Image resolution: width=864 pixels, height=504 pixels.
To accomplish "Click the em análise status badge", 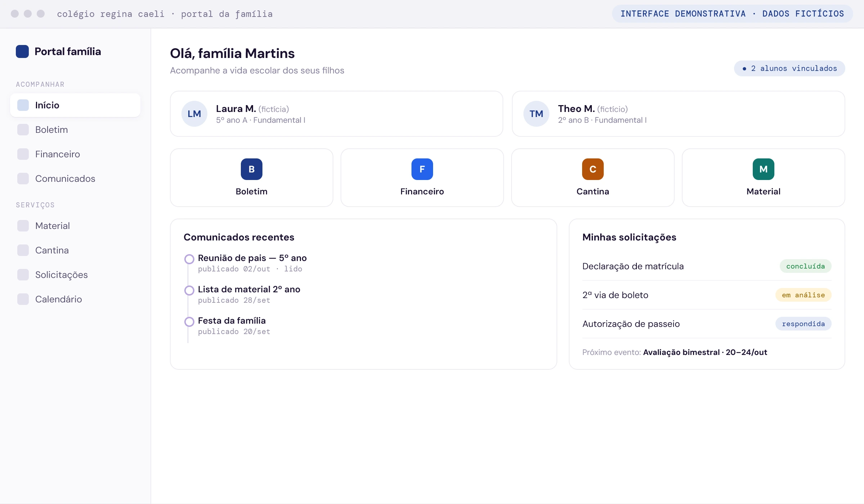I will 804,295.
